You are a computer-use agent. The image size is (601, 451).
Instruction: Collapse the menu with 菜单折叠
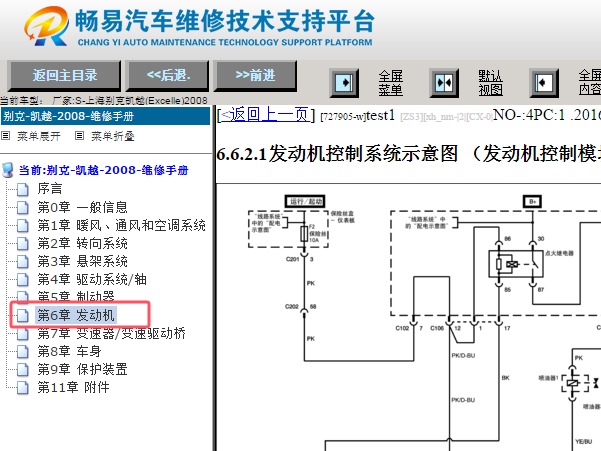(113, 136)
